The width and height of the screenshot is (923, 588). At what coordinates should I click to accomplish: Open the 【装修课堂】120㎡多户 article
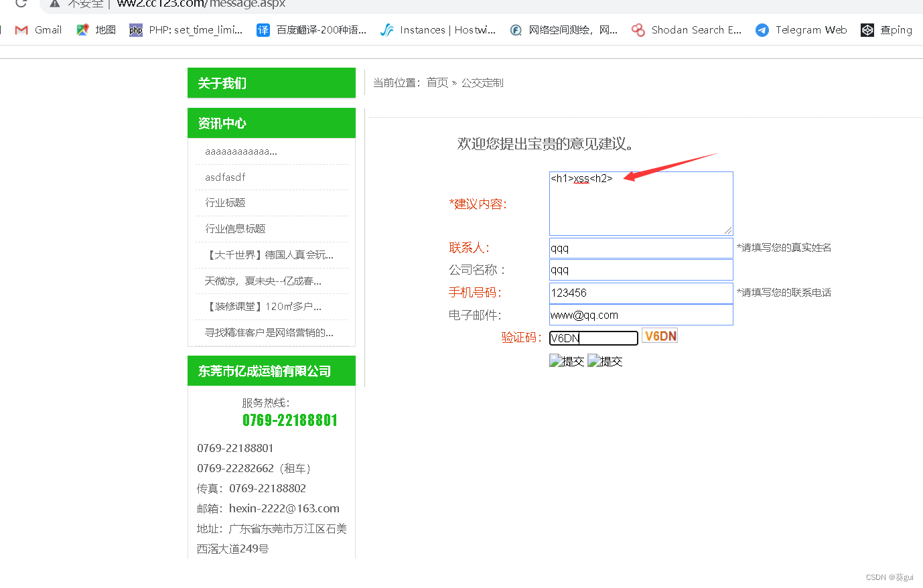coord(263,307)
